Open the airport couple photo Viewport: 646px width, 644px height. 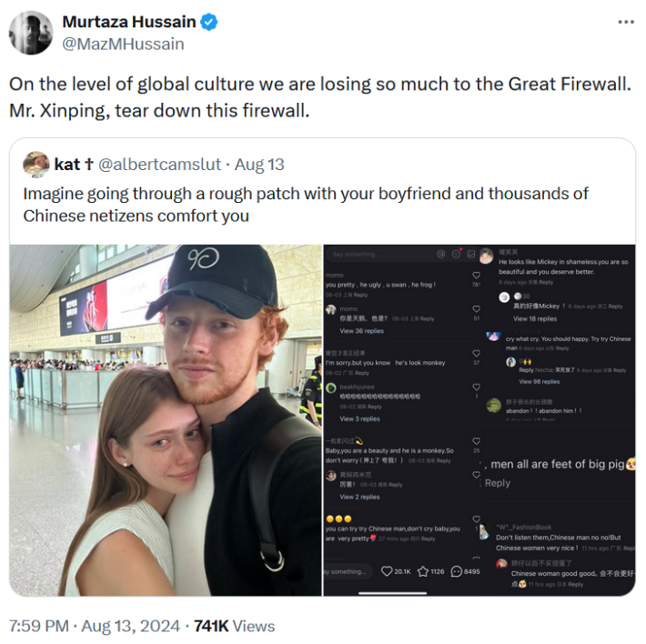[x=167, y=420]
